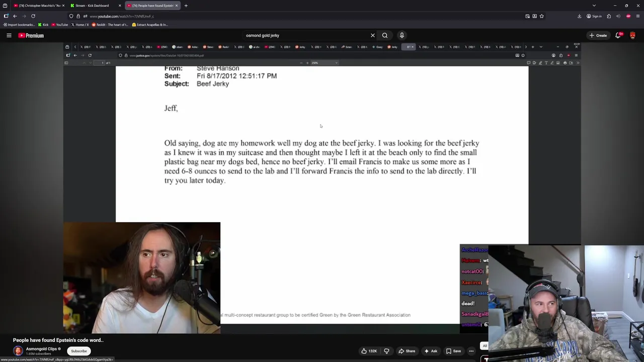The image size is (644, 362).
Task: Open the Kick bookmark
Action: (43, 25)
